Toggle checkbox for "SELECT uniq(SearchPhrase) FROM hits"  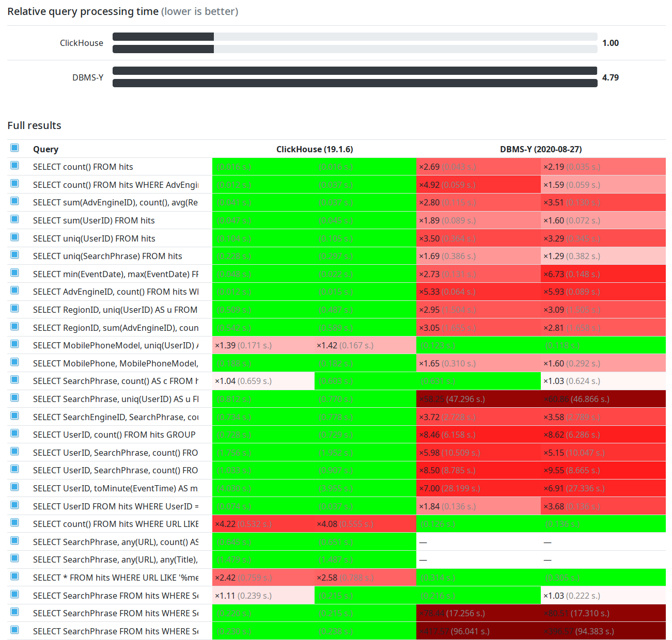(x=14, y=255)
